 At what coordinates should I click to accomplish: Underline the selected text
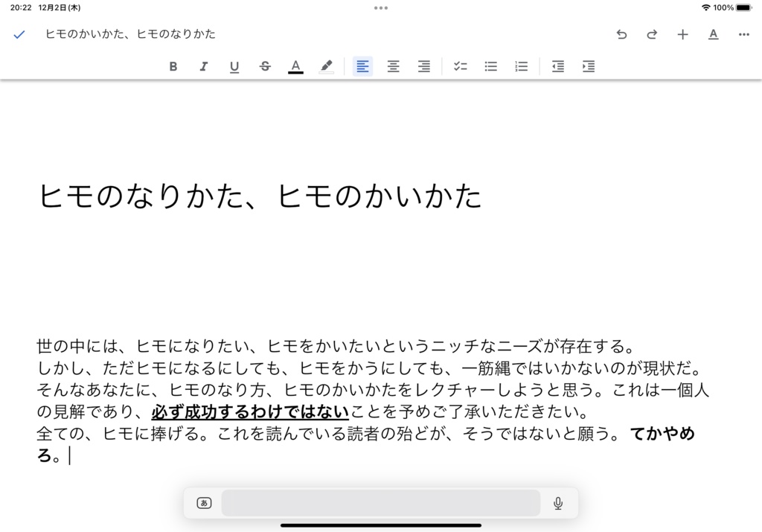pyautogui.click(x=234, y=66)
